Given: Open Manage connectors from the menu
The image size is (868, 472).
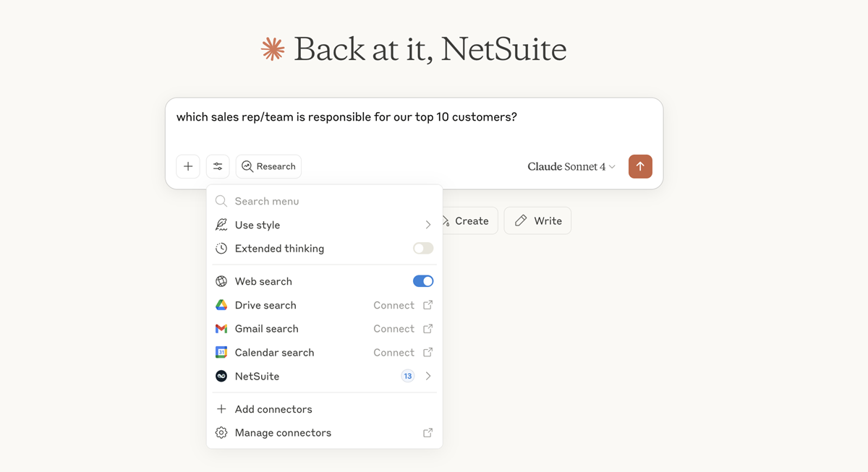Looking at the screenshot, I should point(283,432).
